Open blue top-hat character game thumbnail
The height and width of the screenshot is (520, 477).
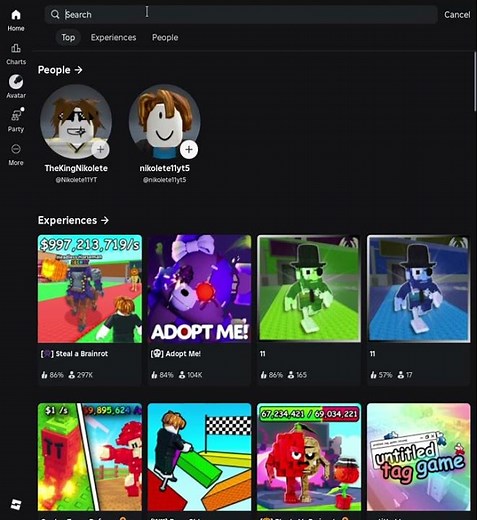point(419,289)
